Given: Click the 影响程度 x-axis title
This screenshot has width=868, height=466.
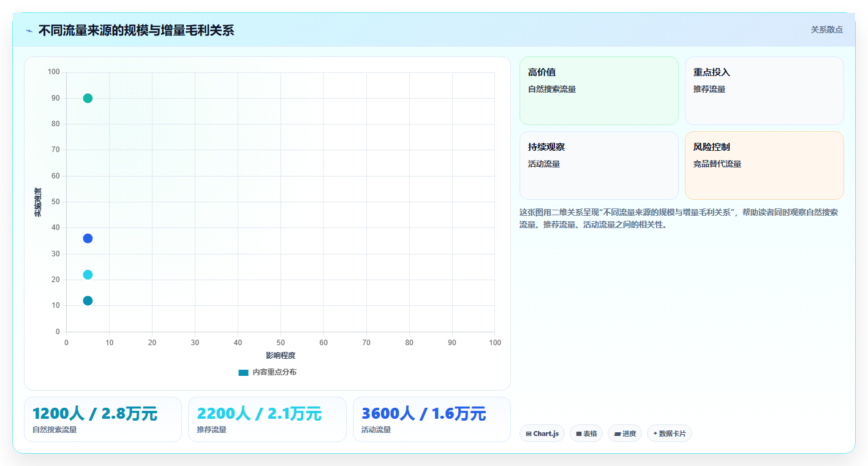Looking at the screenshot, I should (x=281, y=356).
